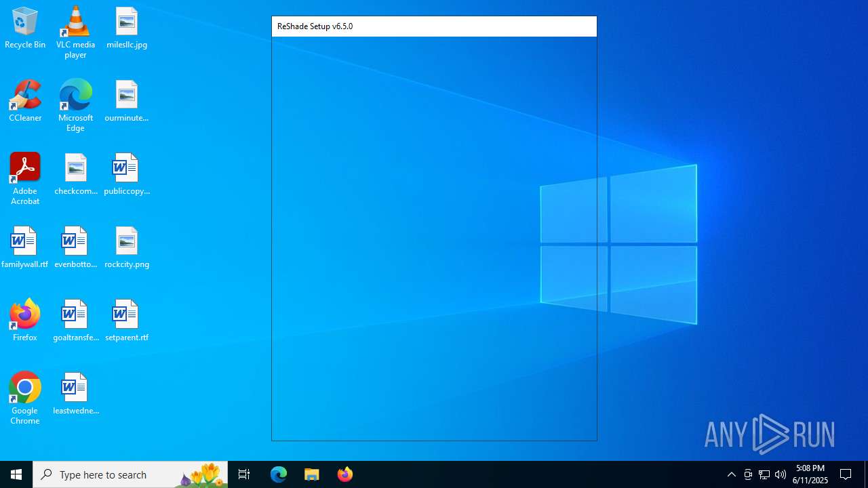This screenshot has height=488, width=868.
Task: Select the publiccopy Word document icon
Action: [x=127, y=174]
